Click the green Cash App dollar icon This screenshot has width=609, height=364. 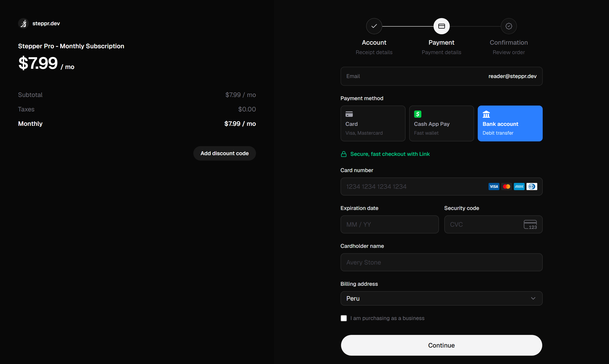(x=418, y=114)
